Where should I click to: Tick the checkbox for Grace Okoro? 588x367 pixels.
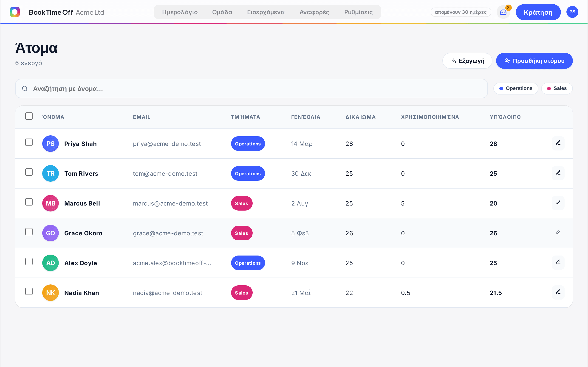point(29,232)
